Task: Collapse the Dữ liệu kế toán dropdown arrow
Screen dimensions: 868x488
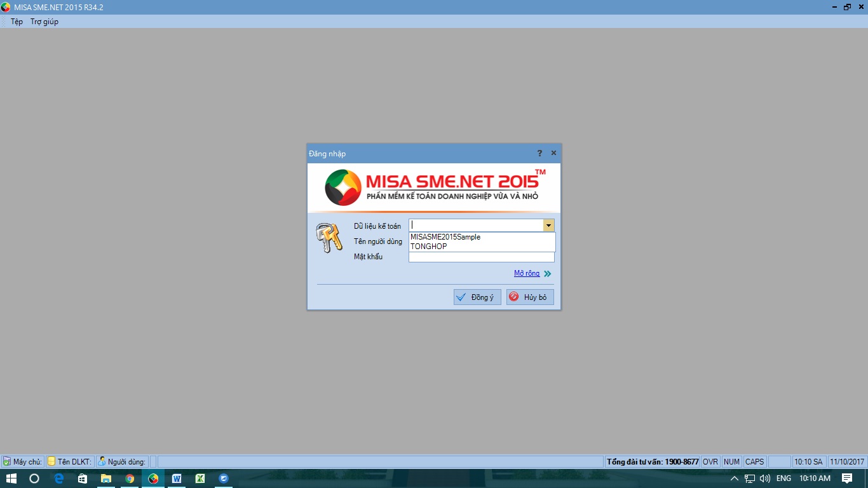Action: pos(548,225)
